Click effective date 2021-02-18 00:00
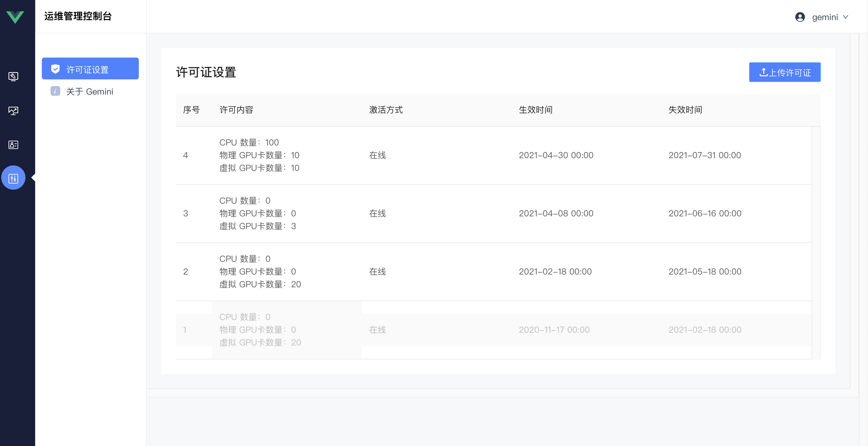This screenshot has width=868, height=446. (555, 272)
